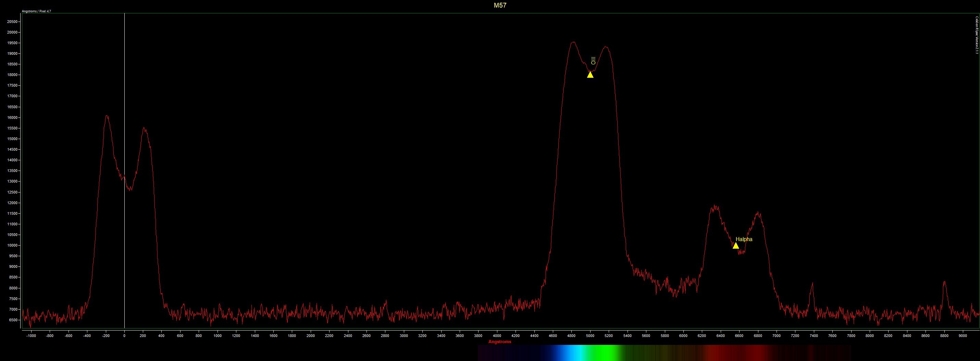Click the 16000 intensity axis label
Viewport: 980px width, 361px height.
pyautogui.click(x=13, y=117)
